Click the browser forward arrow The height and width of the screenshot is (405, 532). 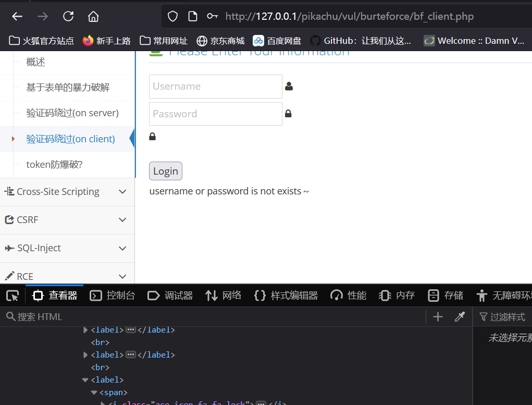point(43,16)
